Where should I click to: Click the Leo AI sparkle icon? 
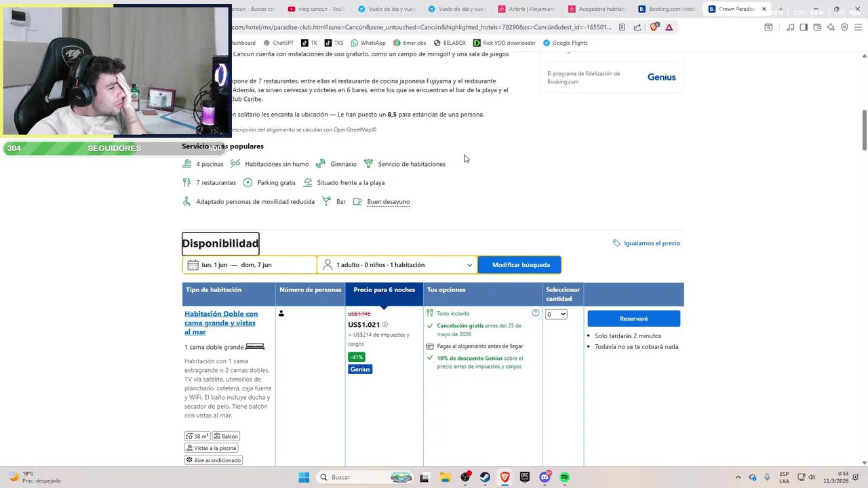[x=831, y=27]
